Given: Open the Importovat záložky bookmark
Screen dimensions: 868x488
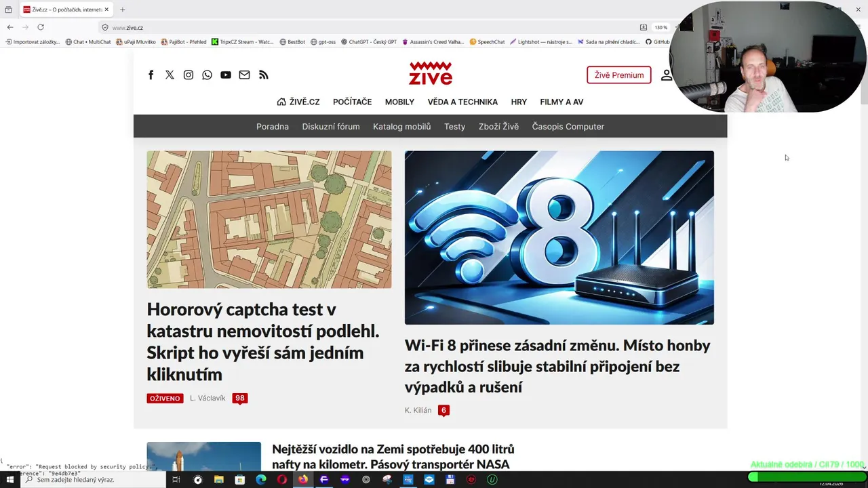Looking at the screenshot, I should [33, 42].
